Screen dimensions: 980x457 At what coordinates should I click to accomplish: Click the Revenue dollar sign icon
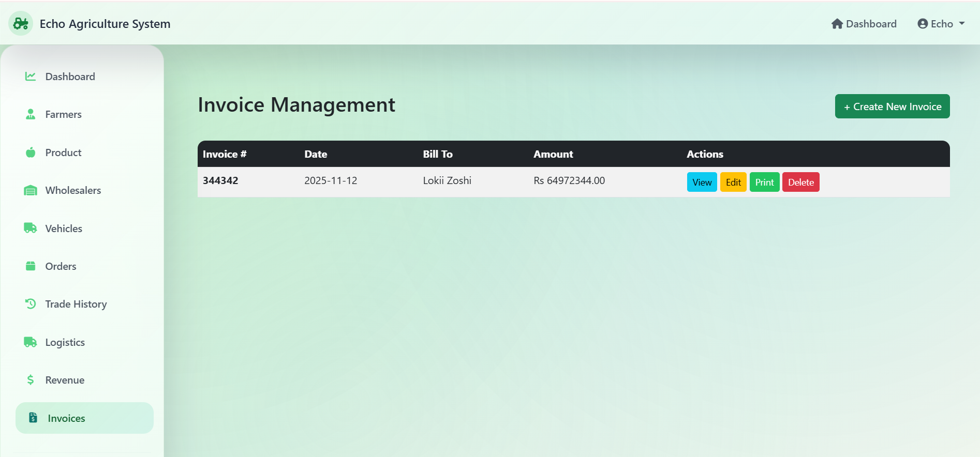tap(31, 380)
